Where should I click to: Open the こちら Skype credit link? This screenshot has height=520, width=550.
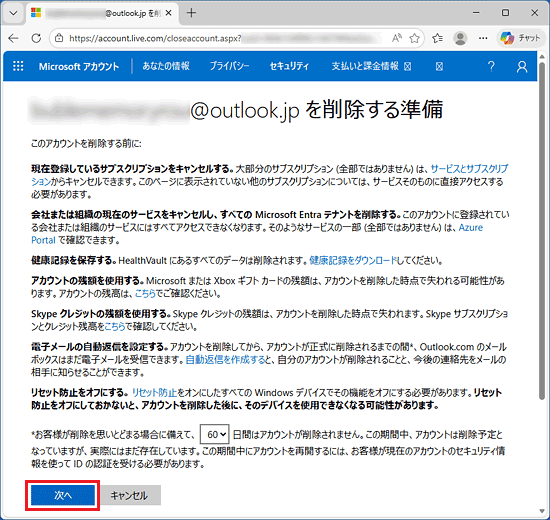(x=115, y=326)
